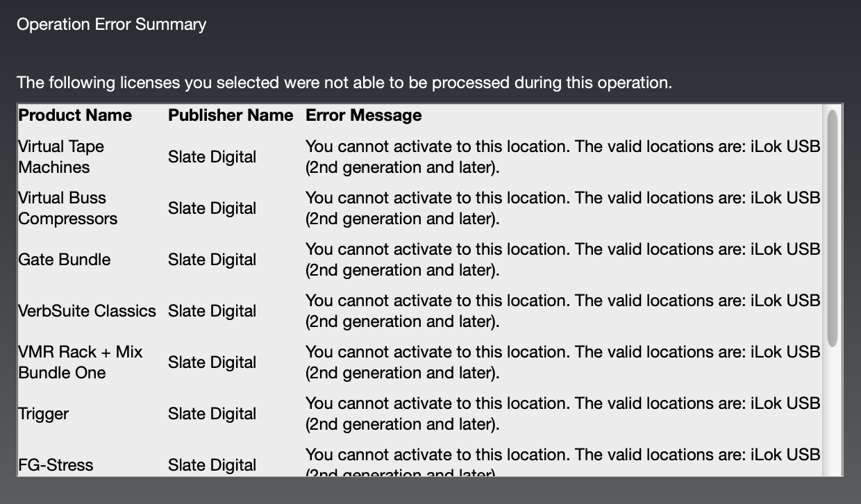This screenshot has height=504, width=861.
Task: Click the error message for Virtual Tape Machines
Action: 563,157
